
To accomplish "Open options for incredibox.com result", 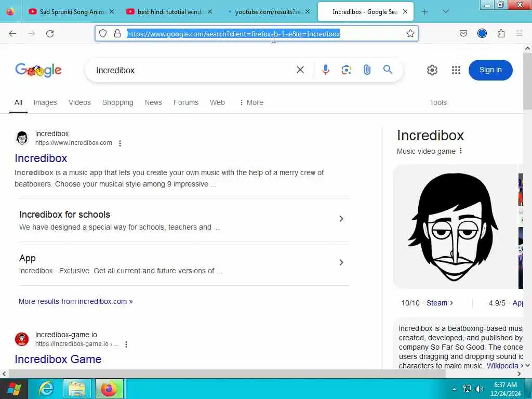I will [120, 143].
